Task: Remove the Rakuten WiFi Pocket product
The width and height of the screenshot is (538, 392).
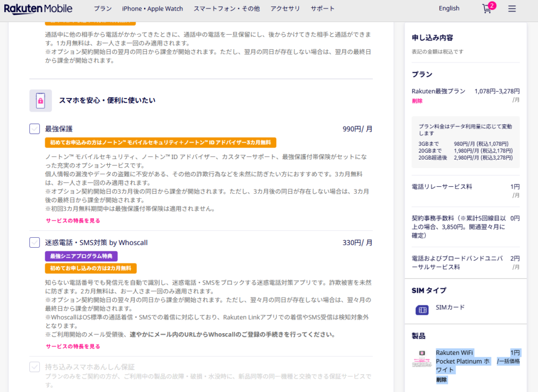Action: click(x=441, y=379)
